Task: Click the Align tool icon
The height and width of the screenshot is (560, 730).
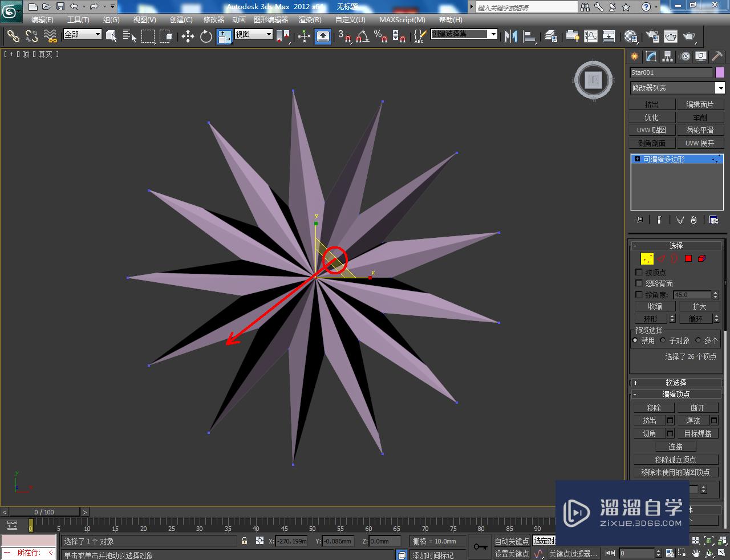Action: click(530, 36)
